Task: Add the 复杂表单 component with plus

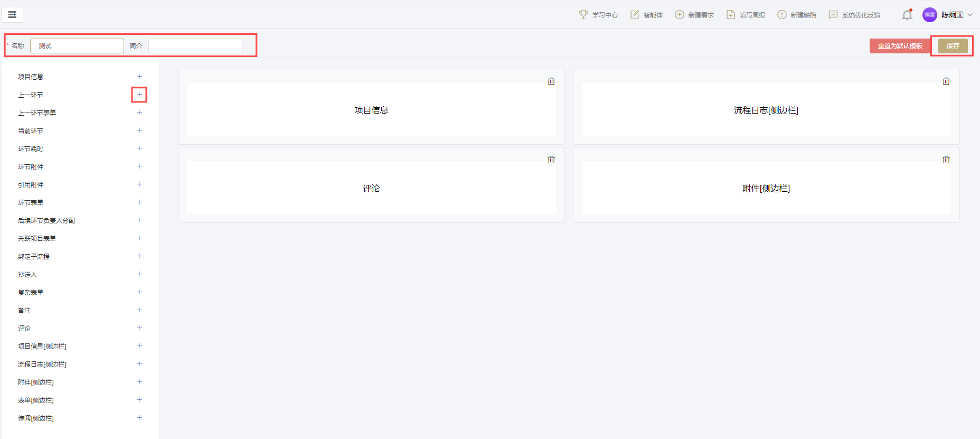Action: point(139,292)
